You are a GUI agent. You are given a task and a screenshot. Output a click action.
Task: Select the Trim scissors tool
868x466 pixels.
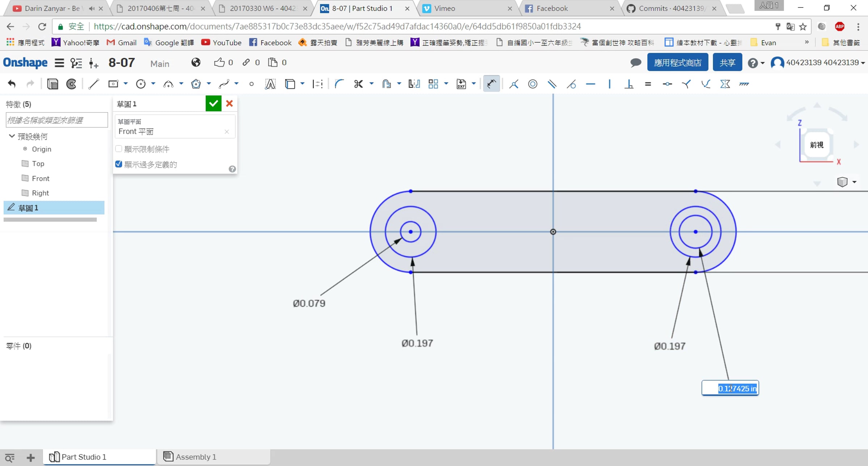coord(358,84)
